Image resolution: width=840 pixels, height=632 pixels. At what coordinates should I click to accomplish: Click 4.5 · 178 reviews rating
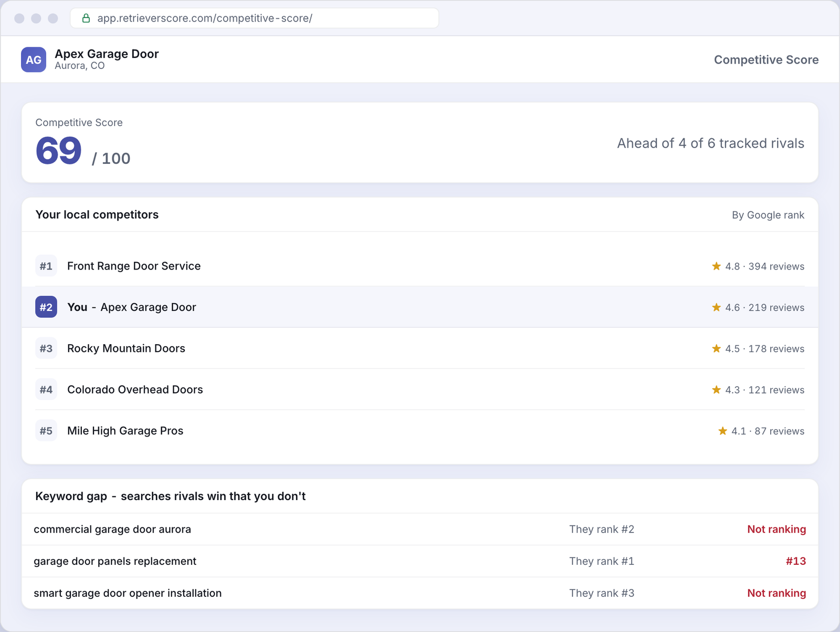[x=764, y=349]
